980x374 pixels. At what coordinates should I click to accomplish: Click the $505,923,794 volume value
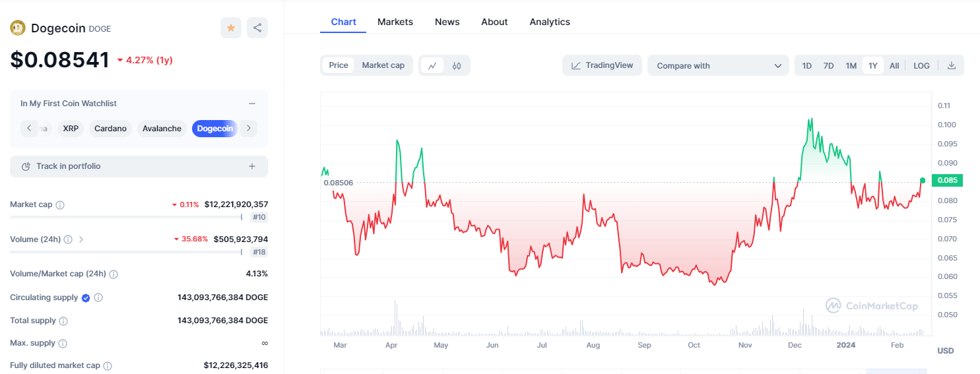tap(241, 239)
